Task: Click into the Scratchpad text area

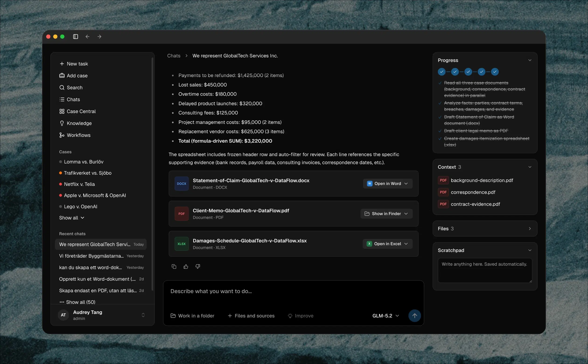Action: pos(485,271)
